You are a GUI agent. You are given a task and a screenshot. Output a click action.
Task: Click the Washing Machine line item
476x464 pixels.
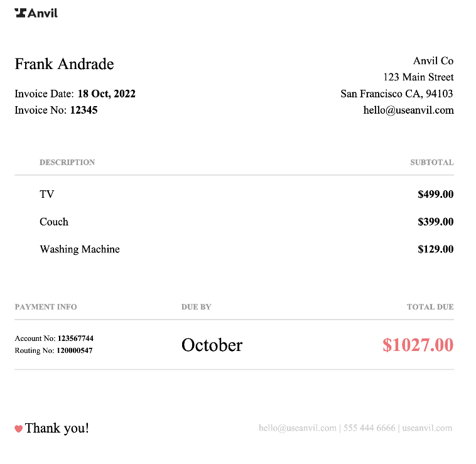point(80,249)
